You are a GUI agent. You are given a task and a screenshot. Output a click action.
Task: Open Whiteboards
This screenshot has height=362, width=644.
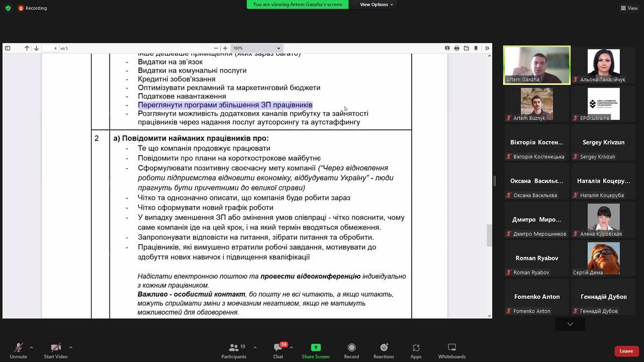[x=452, y=349]
